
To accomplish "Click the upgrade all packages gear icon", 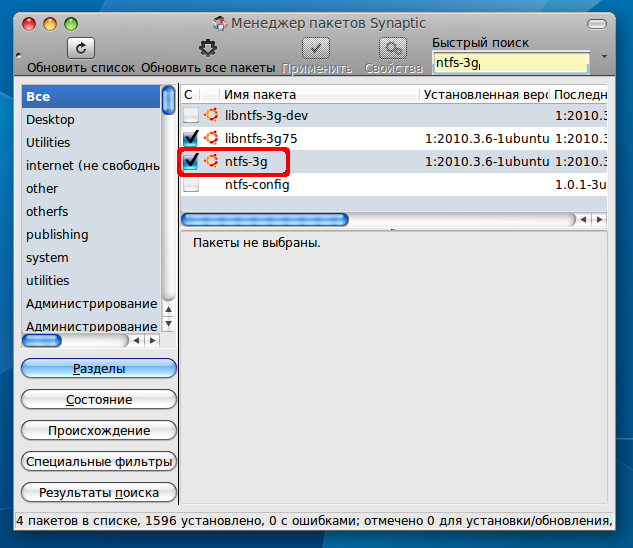I will [x=208, y=48].
